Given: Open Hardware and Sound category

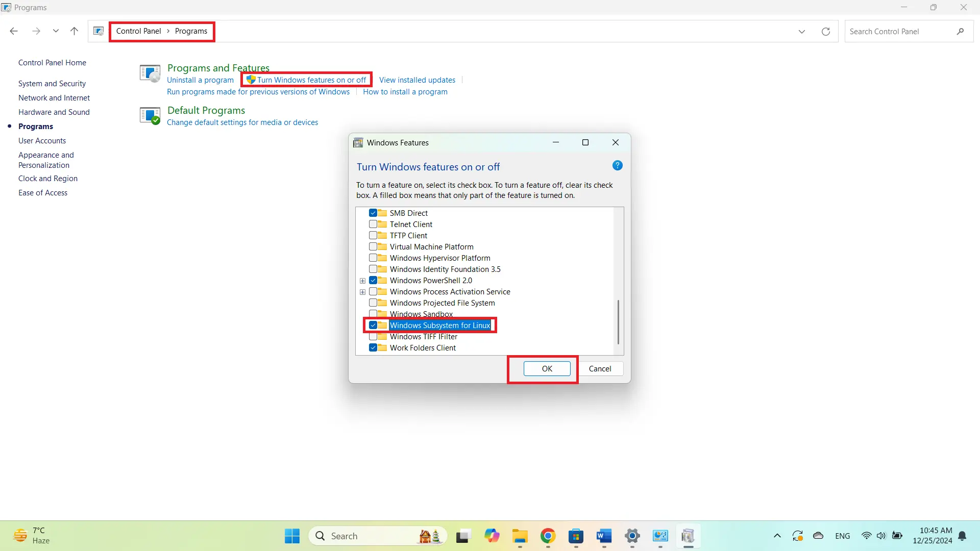Looking at the screenshot, I should 54,112.
